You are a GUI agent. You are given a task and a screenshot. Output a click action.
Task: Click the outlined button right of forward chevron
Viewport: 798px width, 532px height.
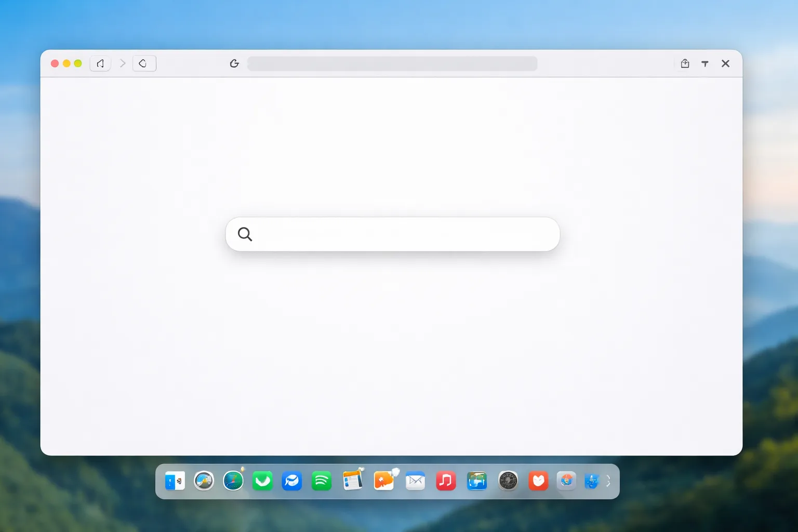click(144, 63)
